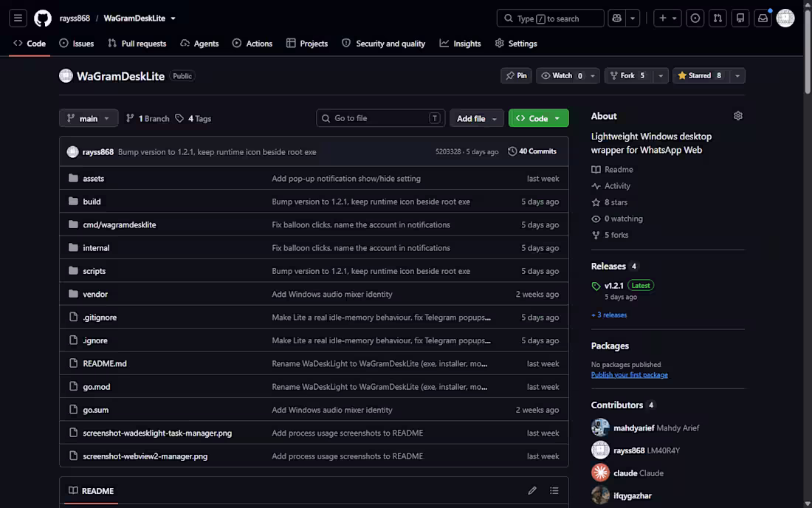Open the repositories icon in top bar

(740, 18)
